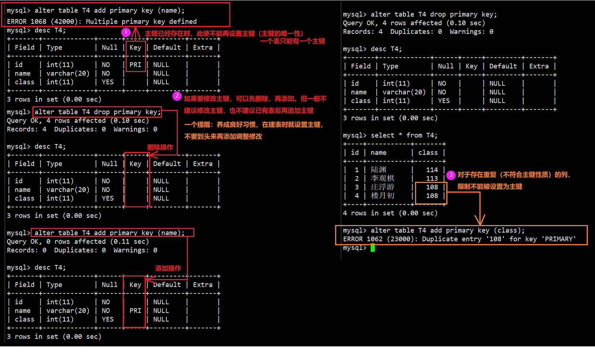Click the class value 114

432,170
